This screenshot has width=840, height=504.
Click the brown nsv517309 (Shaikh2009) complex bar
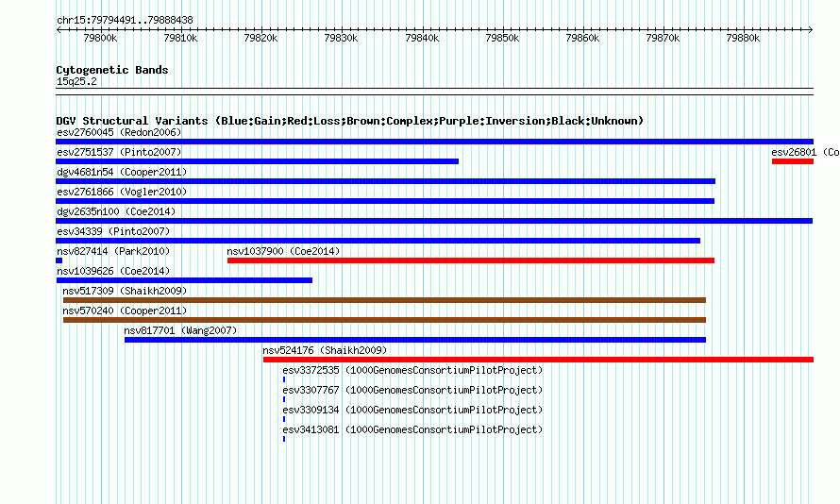385,300
